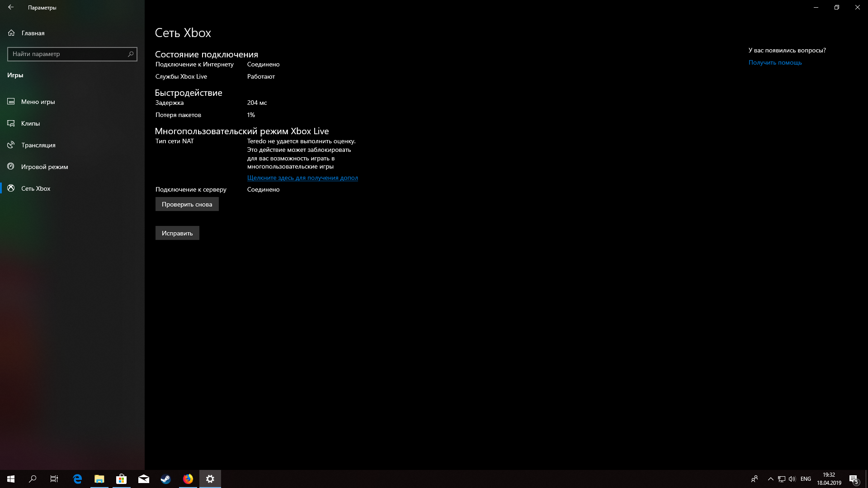Click the Проверить снова button
This screenshot has width=868, height=488.
click(x=187, y=204)
